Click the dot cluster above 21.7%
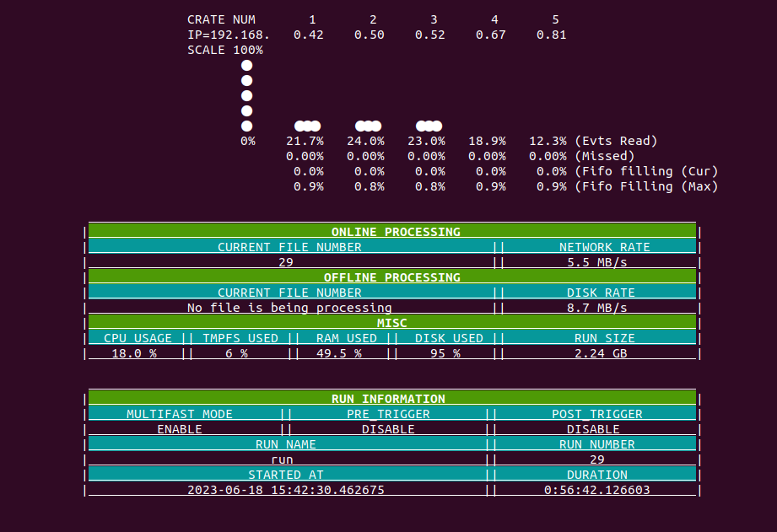The image size is (777, 532). (307, 126)
